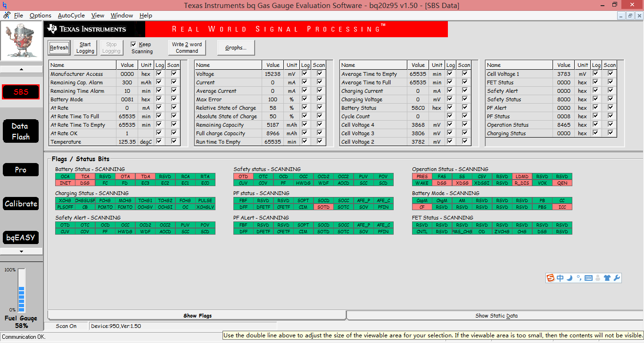Screen dimensions: 644x343
Task: Click the INIT flag in Battery Status
Action: tap(65, 183)
